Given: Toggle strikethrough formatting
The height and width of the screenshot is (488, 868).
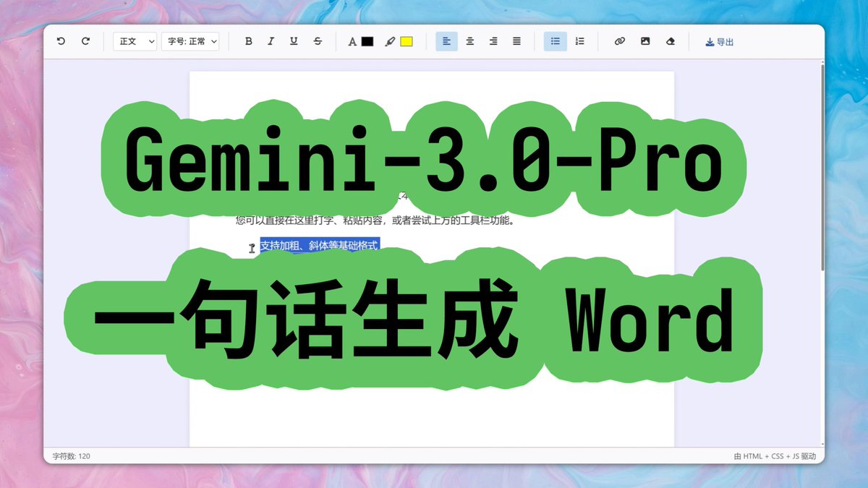Looking at the screenshot, I should coord(318,42).
